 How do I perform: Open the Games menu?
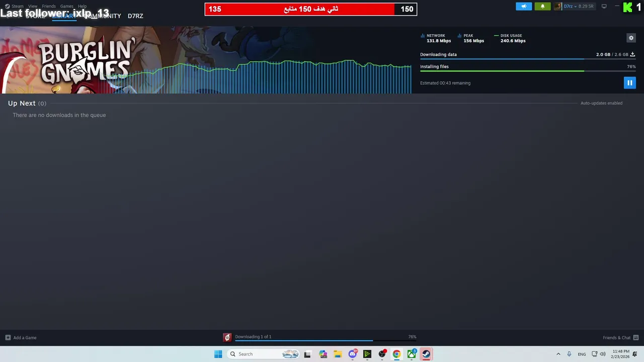click(67, 7)
